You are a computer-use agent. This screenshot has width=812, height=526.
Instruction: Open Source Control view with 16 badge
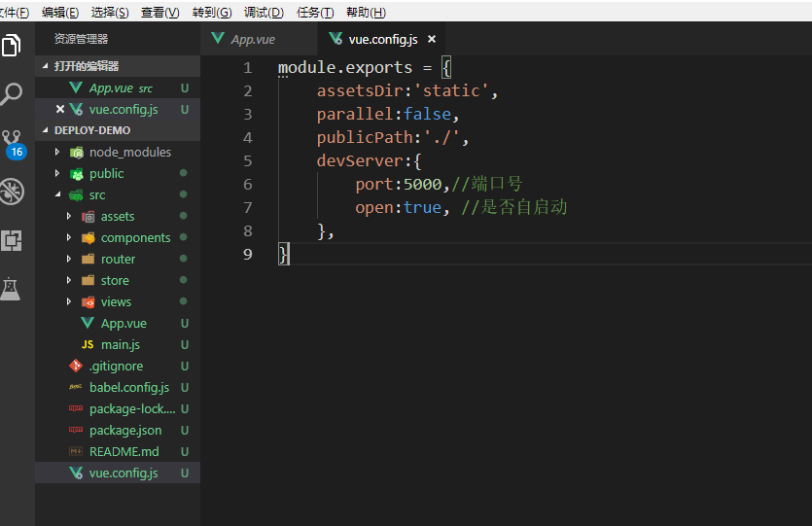[13, 145]
